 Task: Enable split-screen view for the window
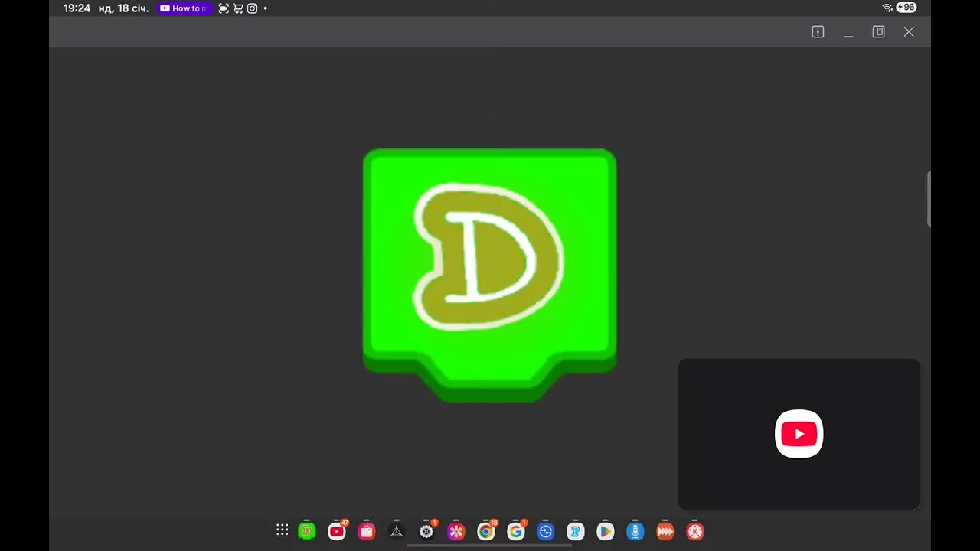[818, 31]
